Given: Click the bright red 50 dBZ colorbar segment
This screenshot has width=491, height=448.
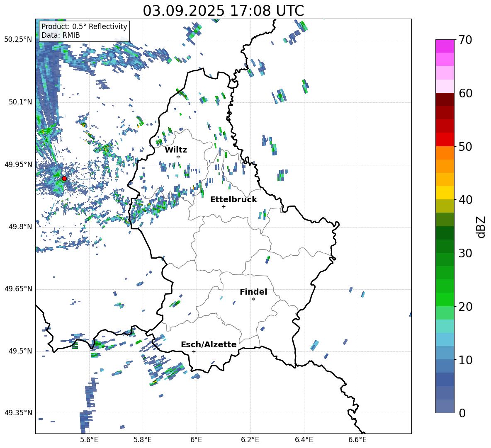Looking at the screenshot, I should click(x=445, y=140).
